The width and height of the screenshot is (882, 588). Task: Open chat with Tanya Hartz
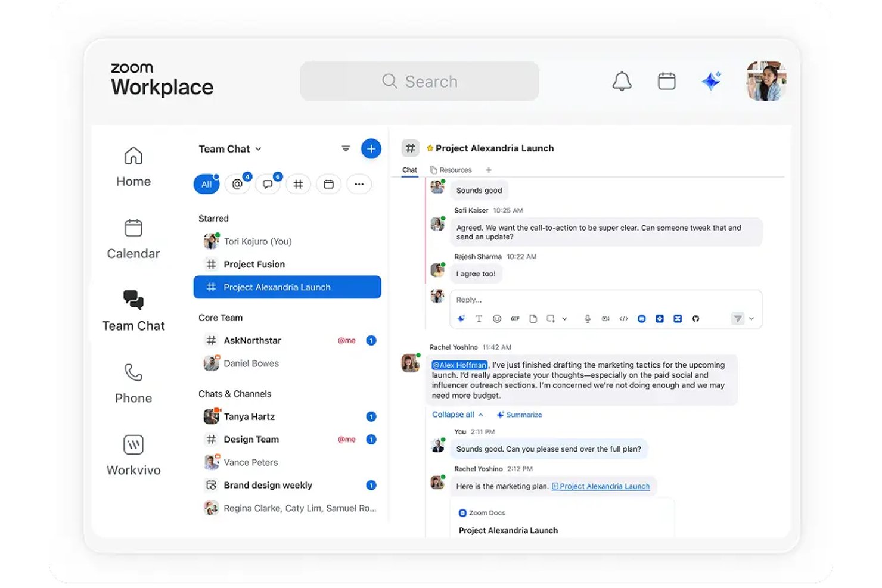287,416
